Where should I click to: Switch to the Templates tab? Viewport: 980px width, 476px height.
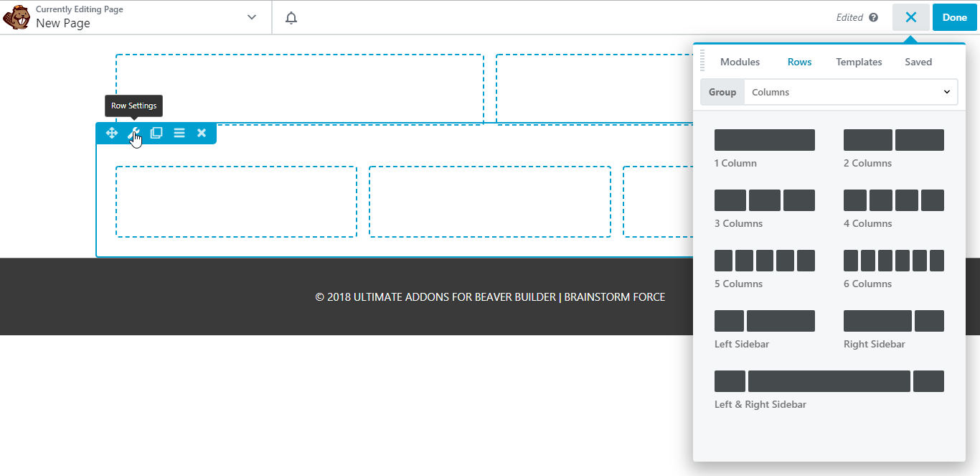[x=859, y=62]
